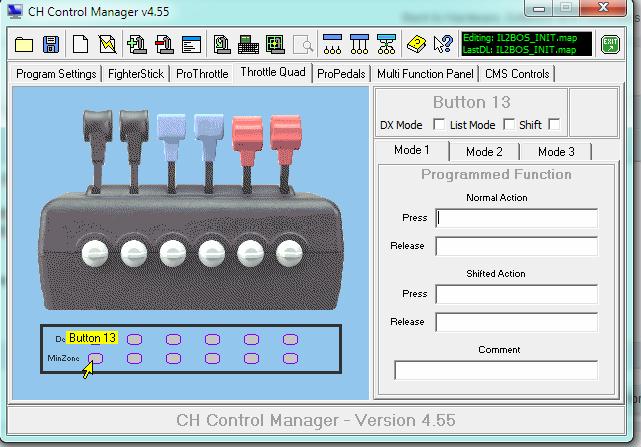Click the fifth MinZone row button
The width and height of the screenshot is (641, 447).
(x=251, y=358)
